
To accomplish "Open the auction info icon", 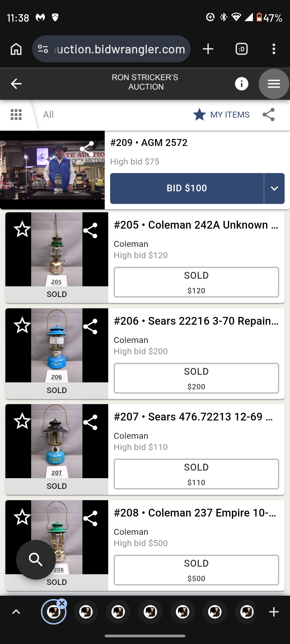I will [241, 84].
